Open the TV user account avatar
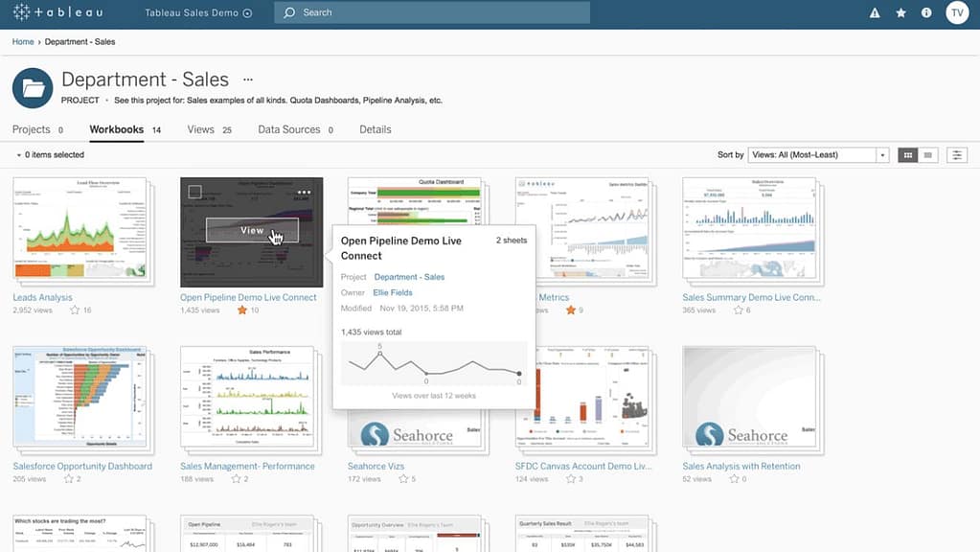 point(957,12)
